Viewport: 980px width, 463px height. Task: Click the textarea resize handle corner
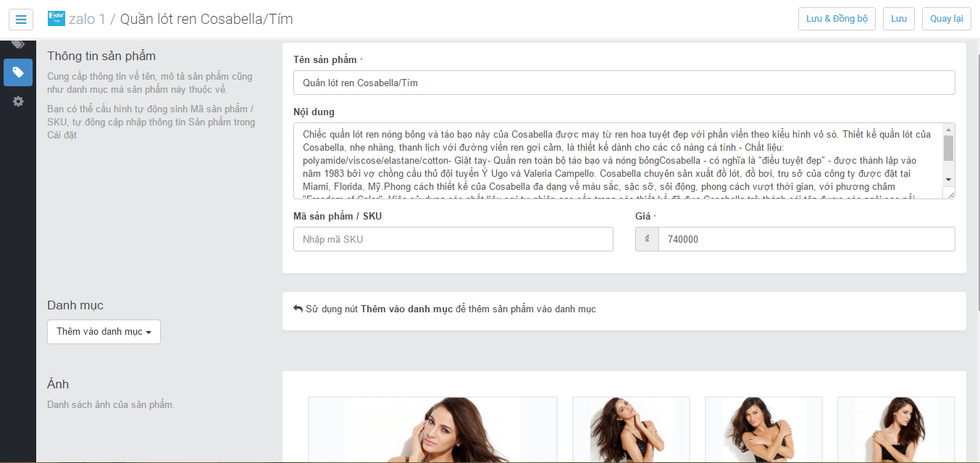(950, 194)
